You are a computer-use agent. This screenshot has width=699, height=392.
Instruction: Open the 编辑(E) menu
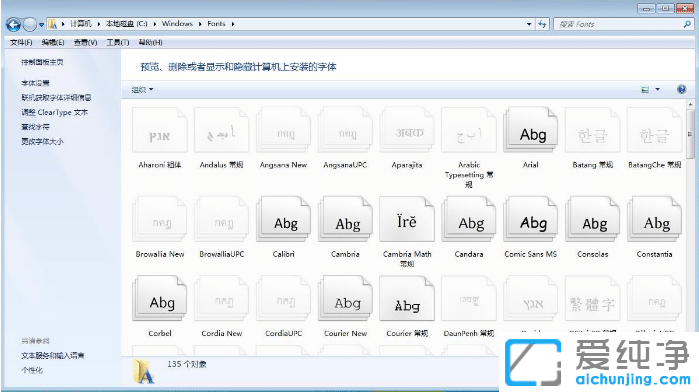tap(53, 42)
